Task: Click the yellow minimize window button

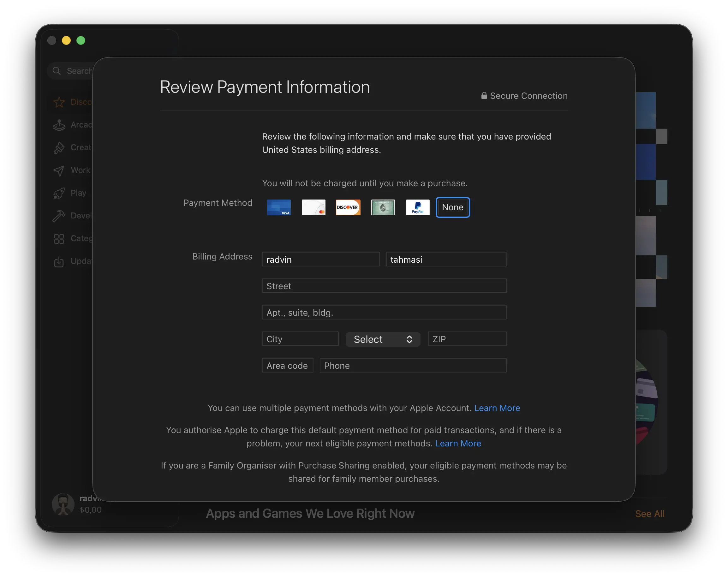Action: click(x=66, y=40)
